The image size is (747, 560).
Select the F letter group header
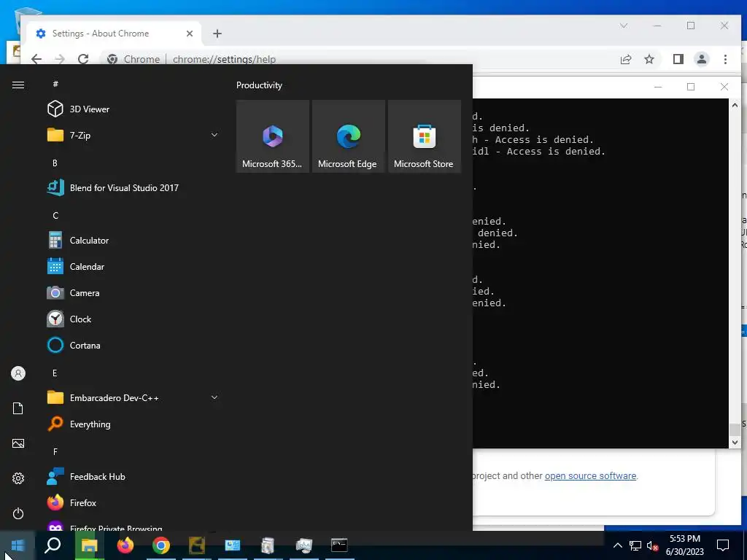tap(55, 451)
